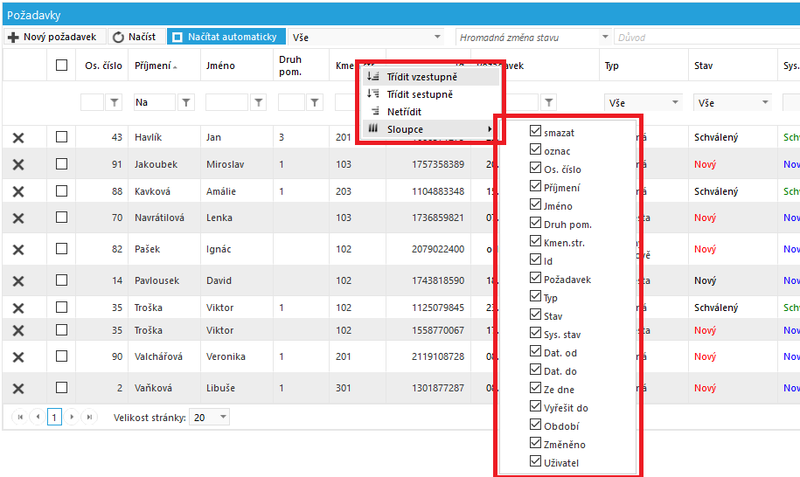Delete the Vaňková row with X icon
Screen dimensions: 800x477
(x=18, y=389)
